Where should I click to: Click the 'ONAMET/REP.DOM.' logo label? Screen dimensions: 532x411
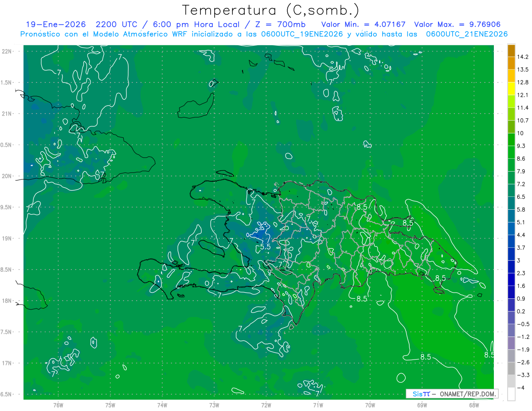[x=468, y=394]
